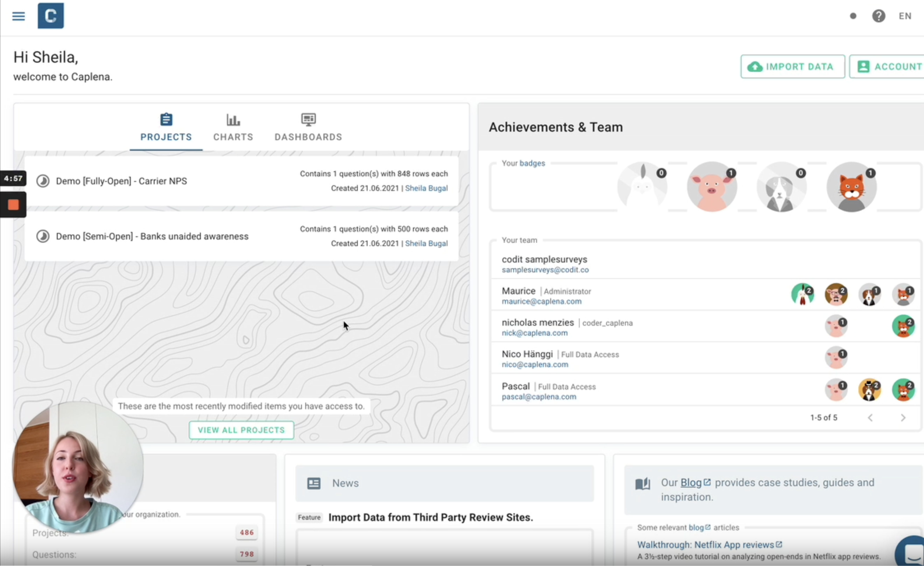924x566 pixels.
Task: Click nicholas menzies' pig badge
Action: point(836,326)
